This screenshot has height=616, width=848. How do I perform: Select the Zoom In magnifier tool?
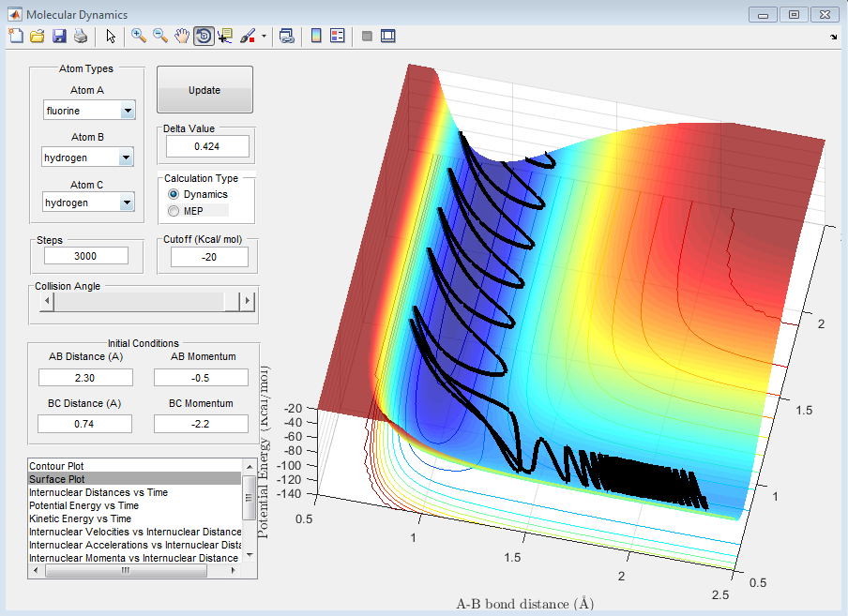138,37
